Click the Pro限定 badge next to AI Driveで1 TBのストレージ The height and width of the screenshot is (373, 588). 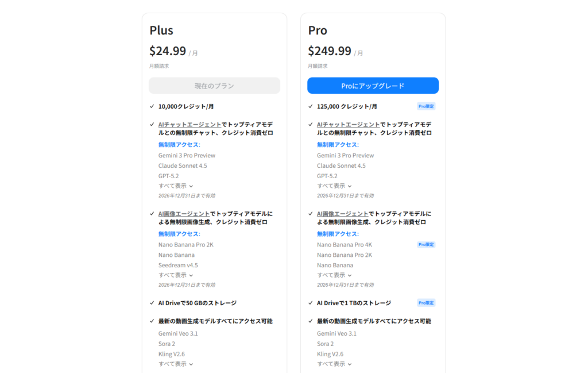click(427, 302)
